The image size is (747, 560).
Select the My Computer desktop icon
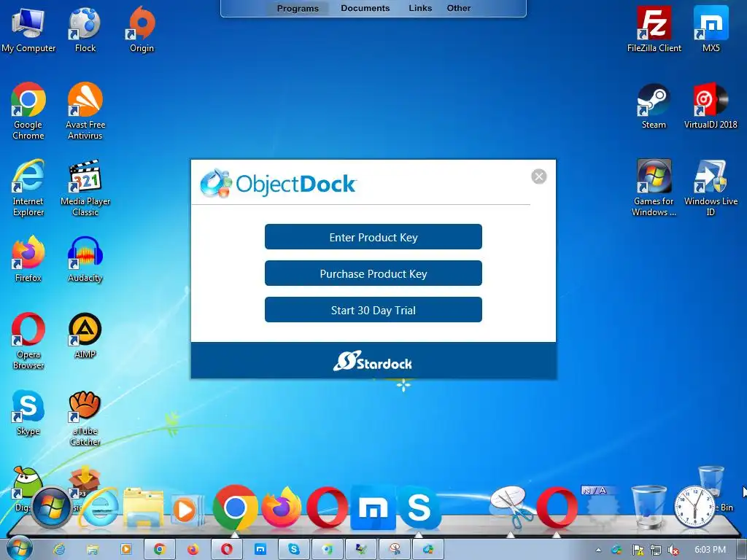tap(28, 30)
